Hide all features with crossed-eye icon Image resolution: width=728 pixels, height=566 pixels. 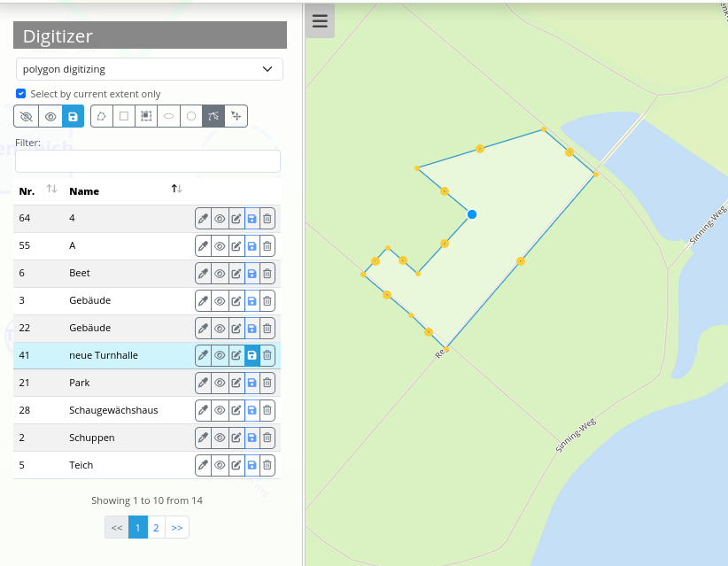[26, 116]
